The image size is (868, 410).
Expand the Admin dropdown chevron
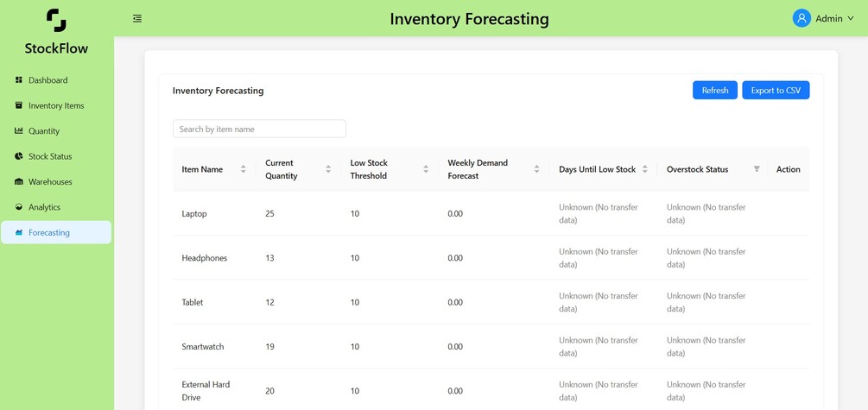(851, 19)
